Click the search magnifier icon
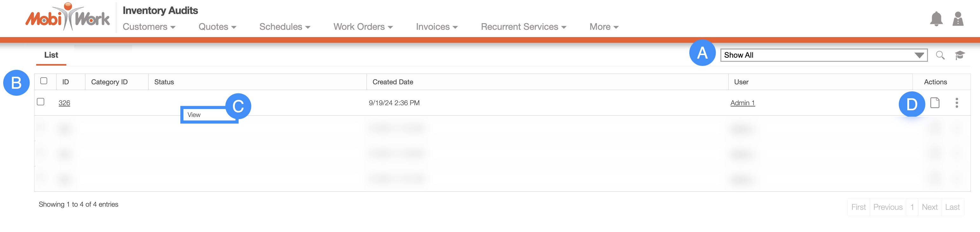The width and height of the screenshot is (980, 232). [940, 55]
